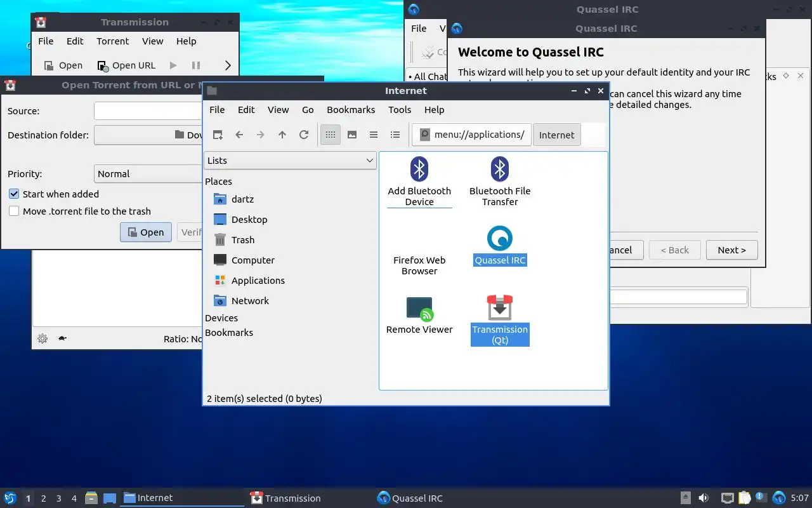Click the menu://applications/ path field
The width and height of the screenshot is (812, 508).
[471, 135]
